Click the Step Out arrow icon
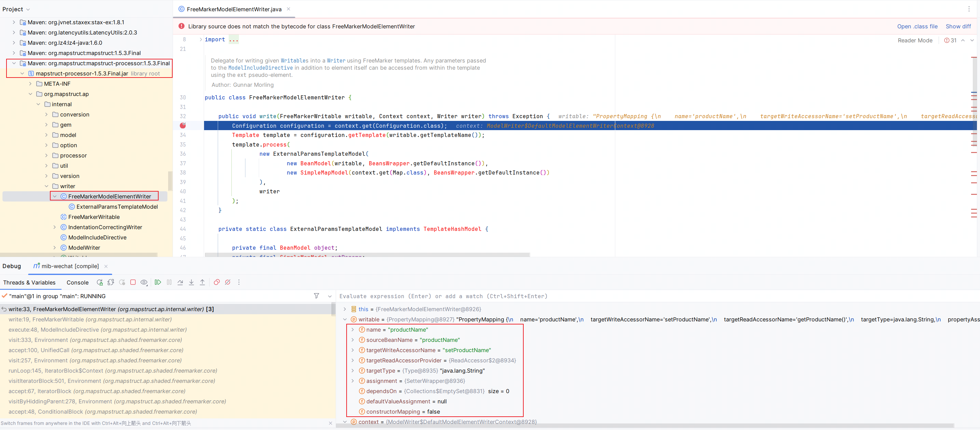Screen dimensions: 980x430 click(x=202, y=282)
